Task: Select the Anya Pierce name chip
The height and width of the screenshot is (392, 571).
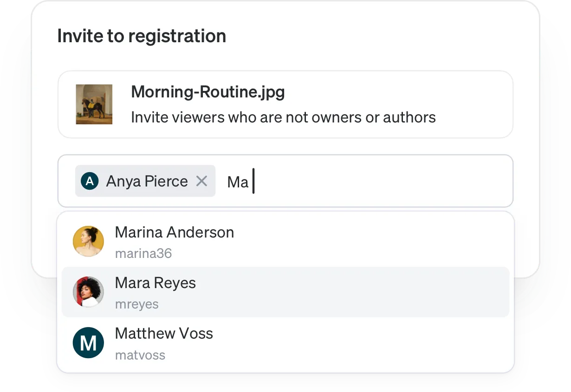Action: tap(145, 181)
